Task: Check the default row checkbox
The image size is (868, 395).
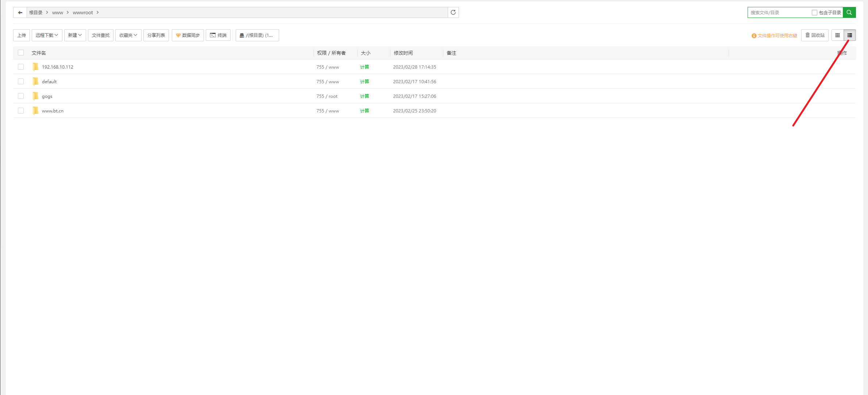Action: 21,81
